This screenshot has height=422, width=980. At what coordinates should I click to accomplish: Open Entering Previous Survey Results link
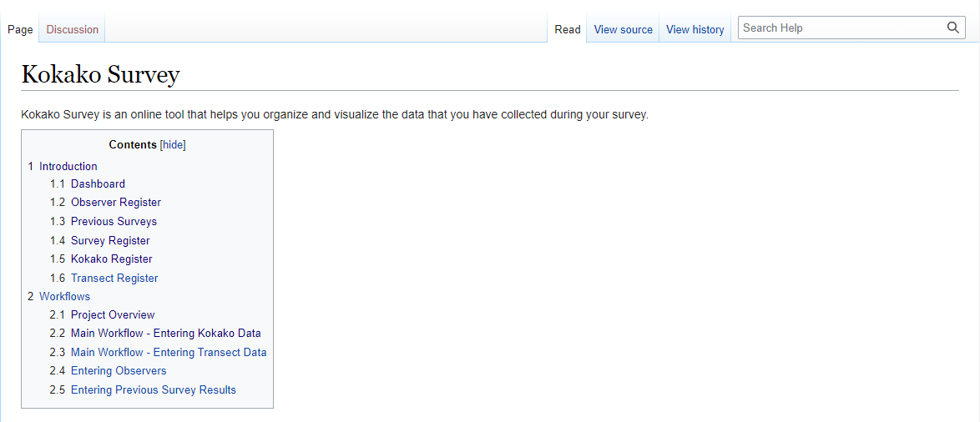pyautogui.click(x=154, y=389)
